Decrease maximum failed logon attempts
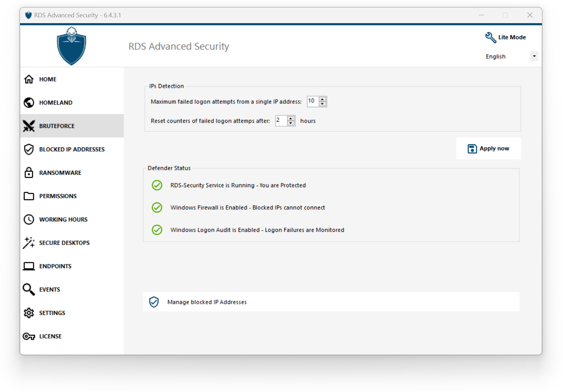Viewport: 563px width, 392px height. (322, 104)
